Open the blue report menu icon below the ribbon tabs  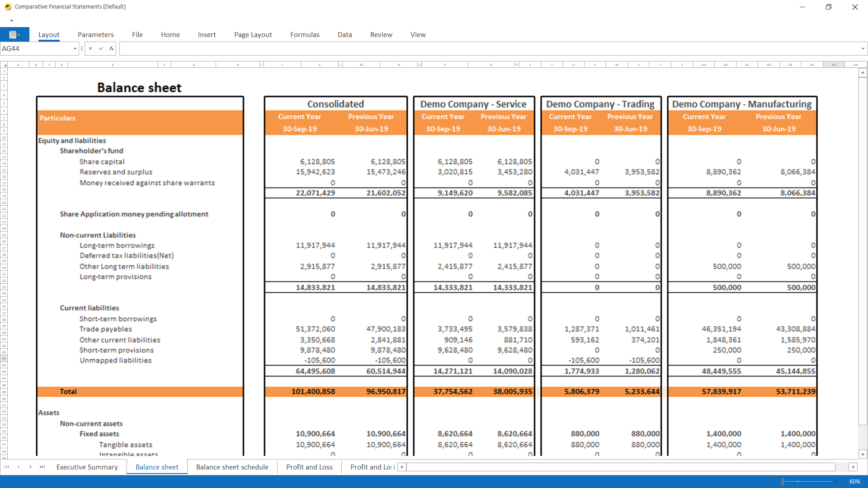(15, 34)
